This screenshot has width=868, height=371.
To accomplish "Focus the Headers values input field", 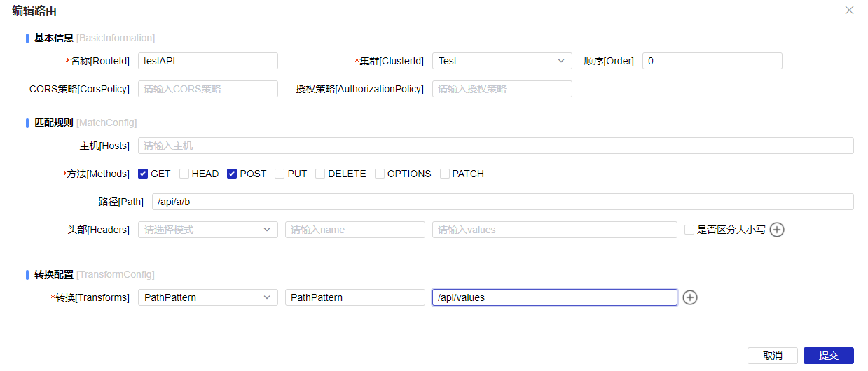I will tap(555, 230).
